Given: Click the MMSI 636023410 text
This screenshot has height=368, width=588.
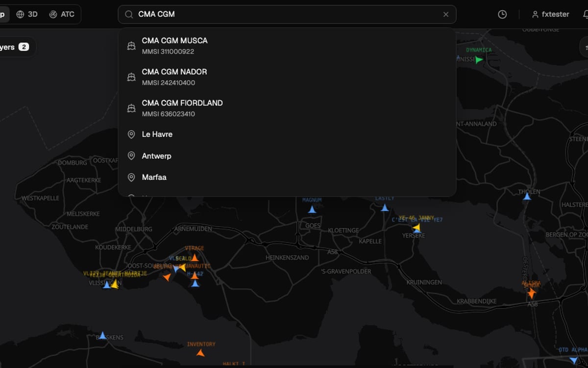Looking at the screenshot, I should (x=169, y=114).
